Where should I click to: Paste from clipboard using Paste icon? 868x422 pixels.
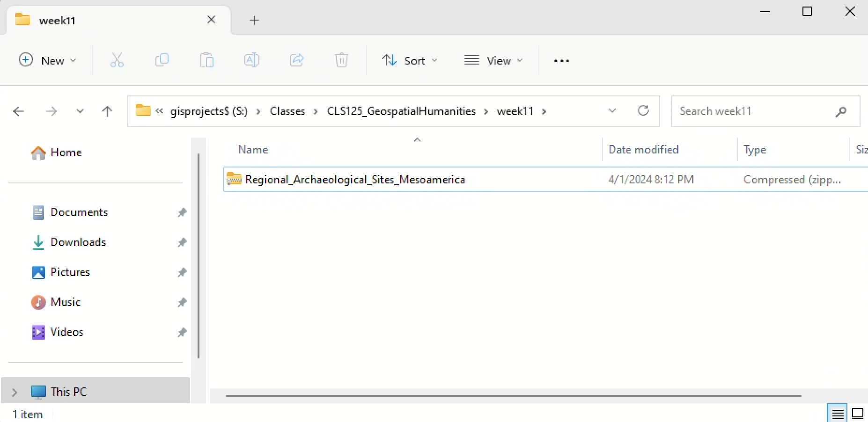[206, 60]
